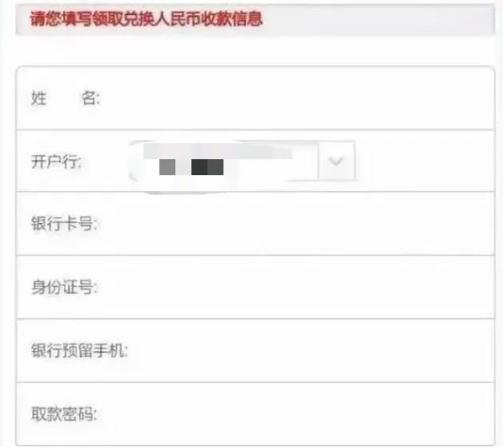Click the 开户行 label text
Image resolution: width=503 pixels, height=448 pixels.
56,162
